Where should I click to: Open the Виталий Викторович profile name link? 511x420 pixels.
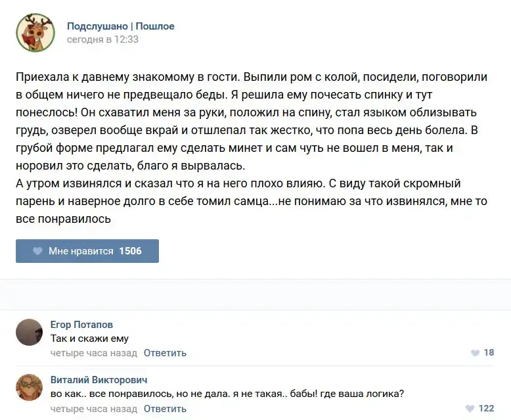(x=99, y=380)
